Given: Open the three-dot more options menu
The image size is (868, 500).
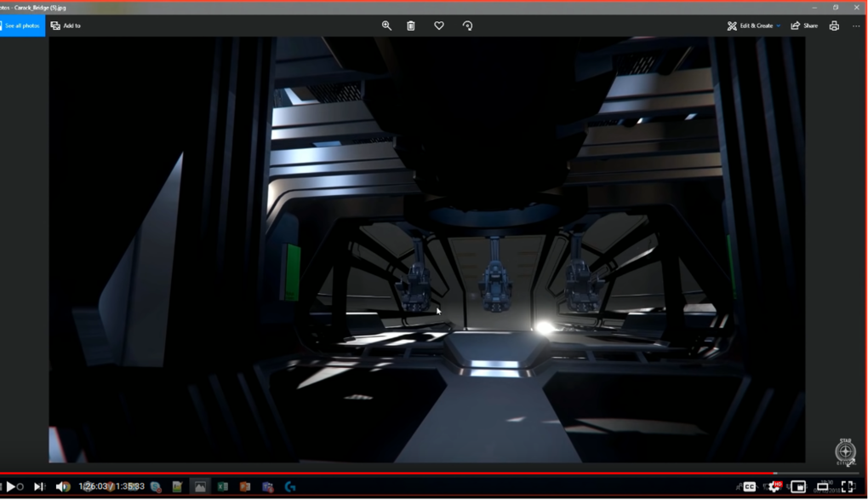Looking at the screenshot, I should (x=856, y=26).
